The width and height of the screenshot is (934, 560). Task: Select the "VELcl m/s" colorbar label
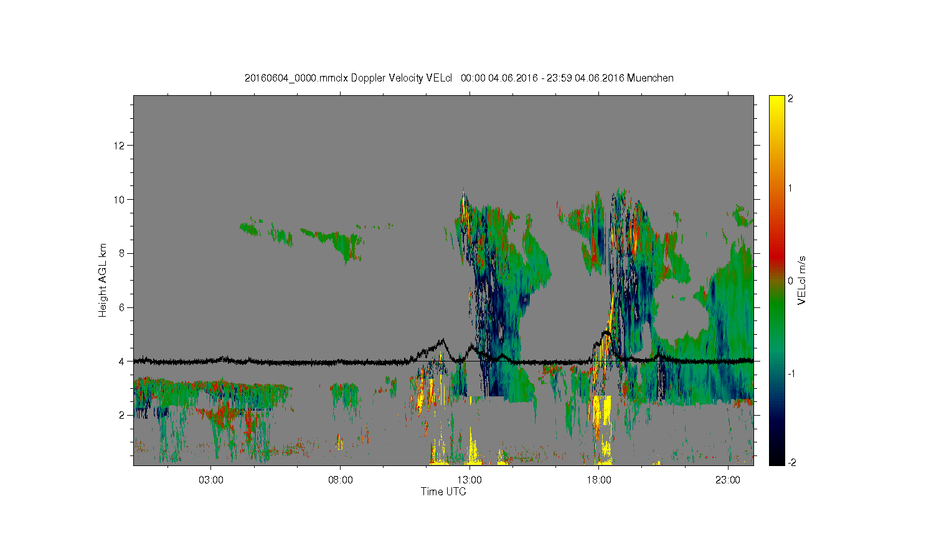(x=801, y=280)
